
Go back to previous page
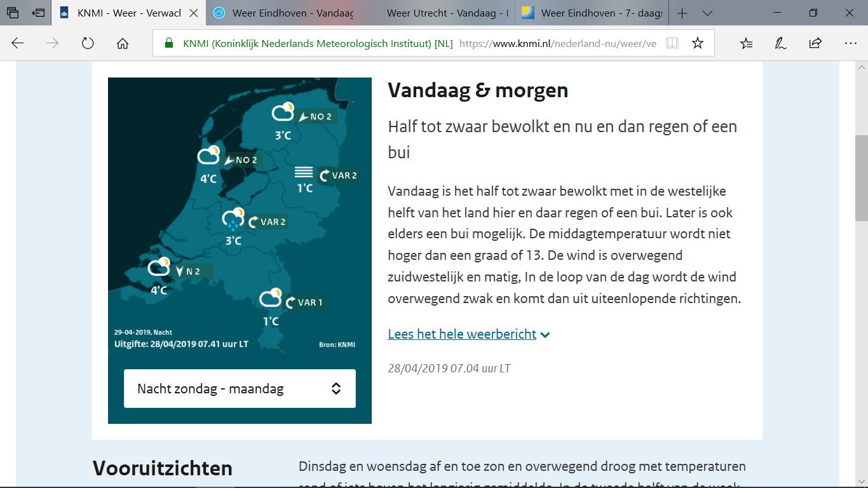tap(18, 43)
